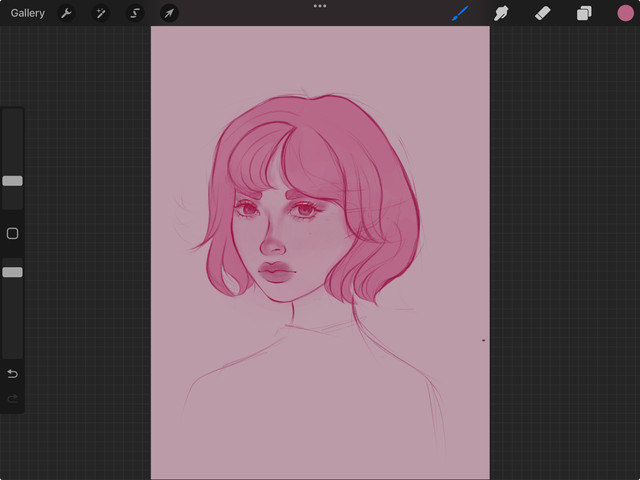The image size is (640, 480).
Task: Open the pink active color swatch
Action: click(x=625, y=13)
